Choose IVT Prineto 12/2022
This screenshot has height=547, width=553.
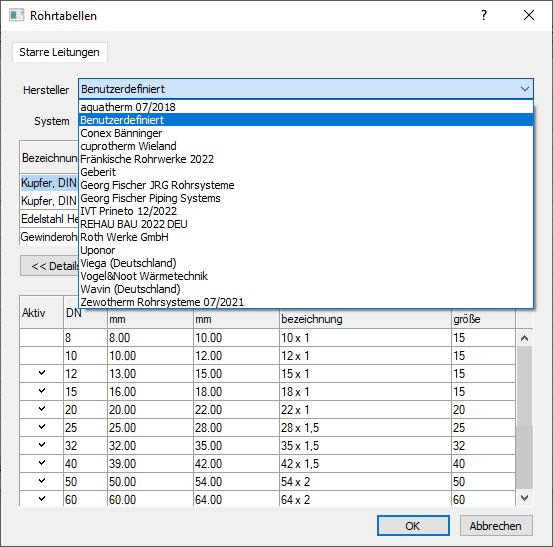pyautogui.click(x=306, y=211)
